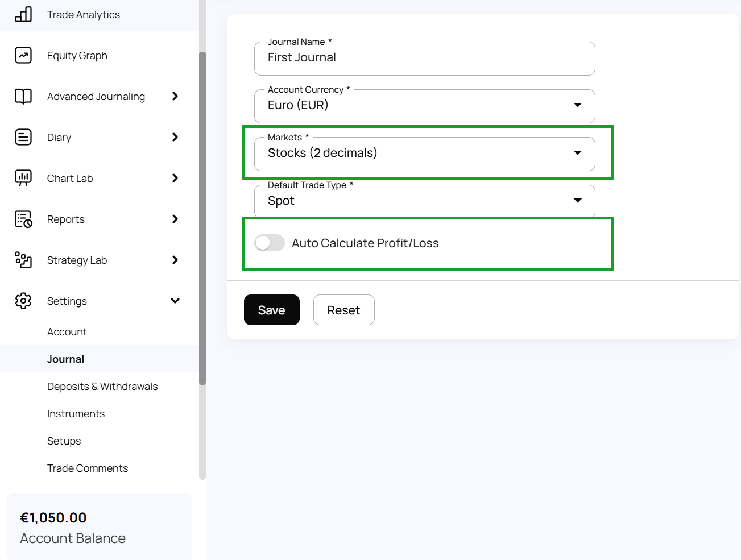The image size is (741, 560).
Task: Click the Trade Analytics bar chart icon
Action: pyautogui.click(x=23, y=15)
